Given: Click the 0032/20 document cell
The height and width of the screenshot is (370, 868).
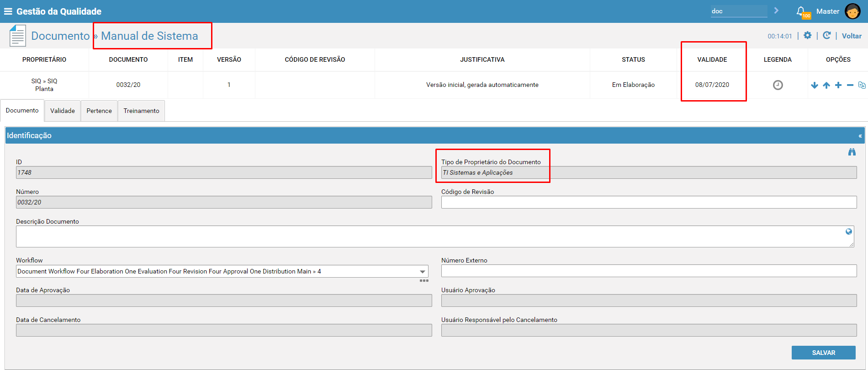Looking at the screenshot, I should [x=128, y=85].
